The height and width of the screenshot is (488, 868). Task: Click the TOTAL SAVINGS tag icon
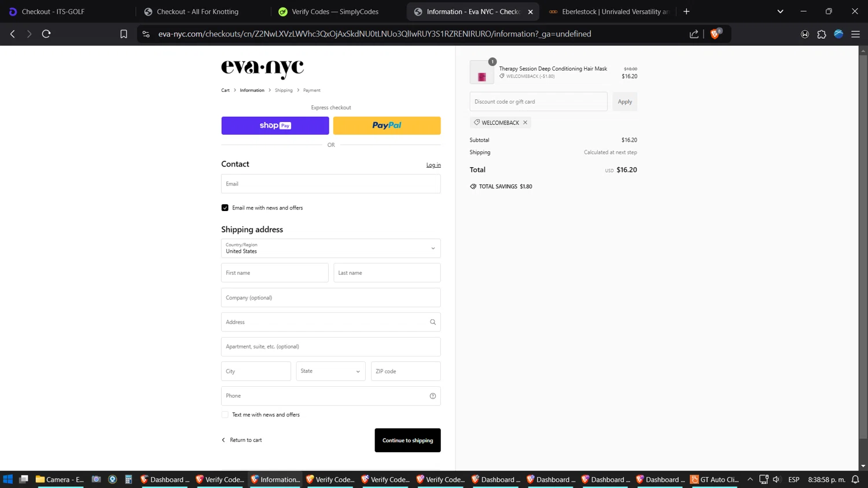pyautogui.click(x=473, y=187)
